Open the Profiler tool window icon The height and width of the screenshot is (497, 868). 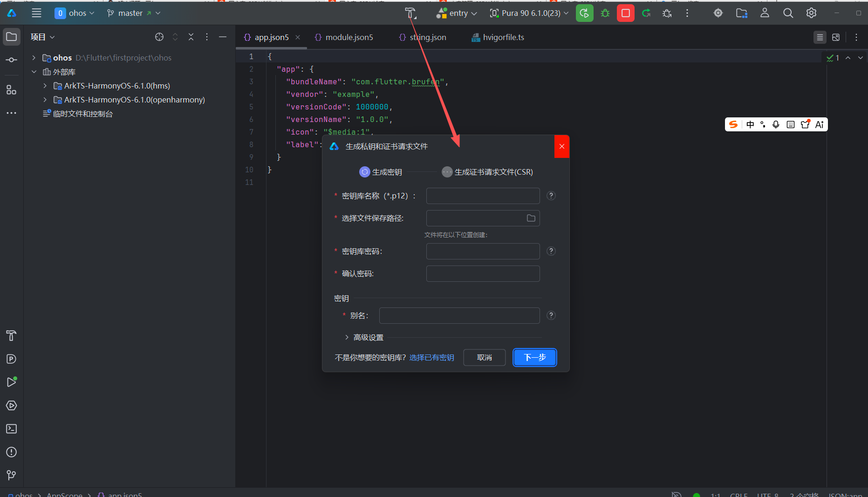pos(12,359)
